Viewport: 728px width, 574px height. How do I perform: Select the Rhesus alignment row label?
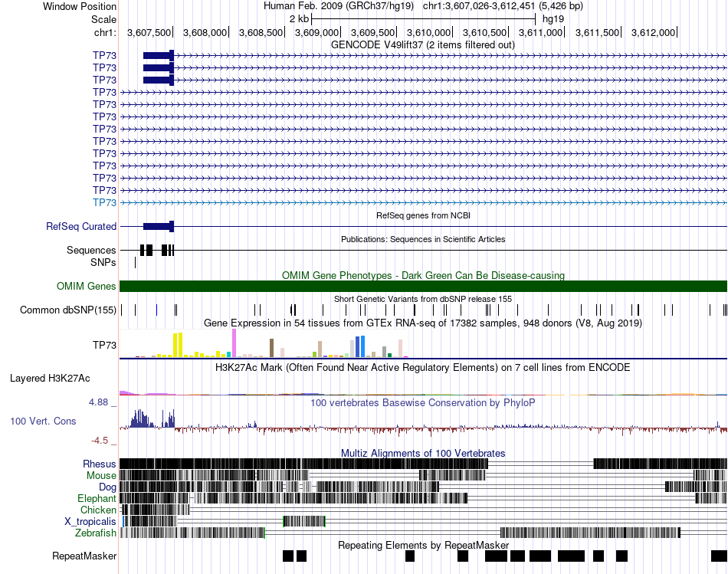tap(100, 464)
